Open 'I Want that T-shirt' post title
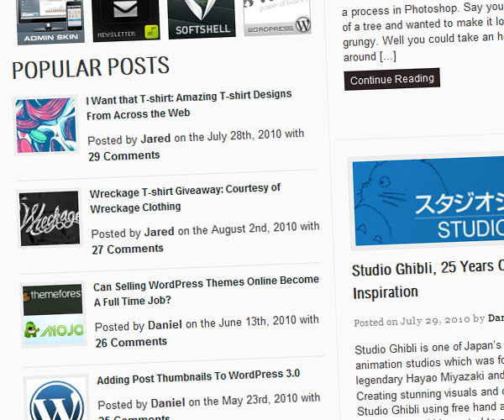504x420 pixels. [189, 105]
